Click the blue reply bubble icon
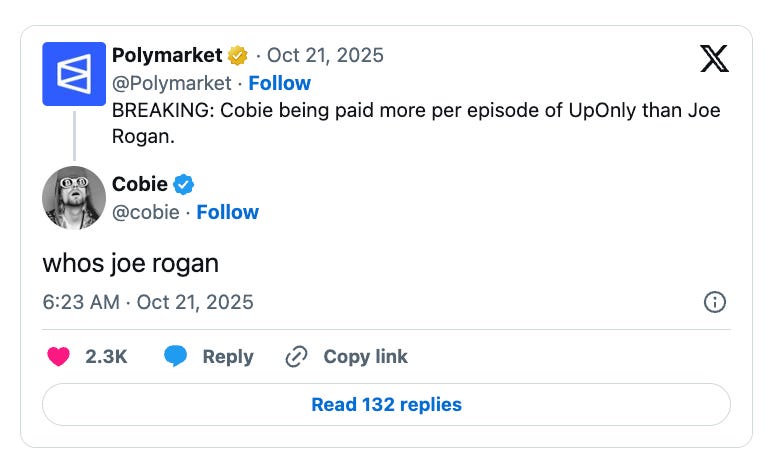 pos(175,357)
